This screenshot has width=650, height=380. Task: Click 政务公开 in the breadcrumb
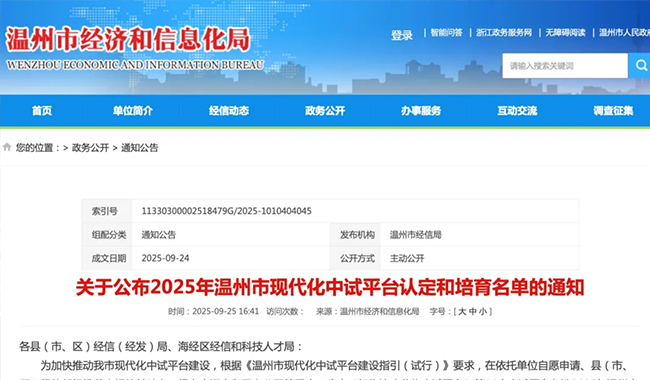click(90, 148)
